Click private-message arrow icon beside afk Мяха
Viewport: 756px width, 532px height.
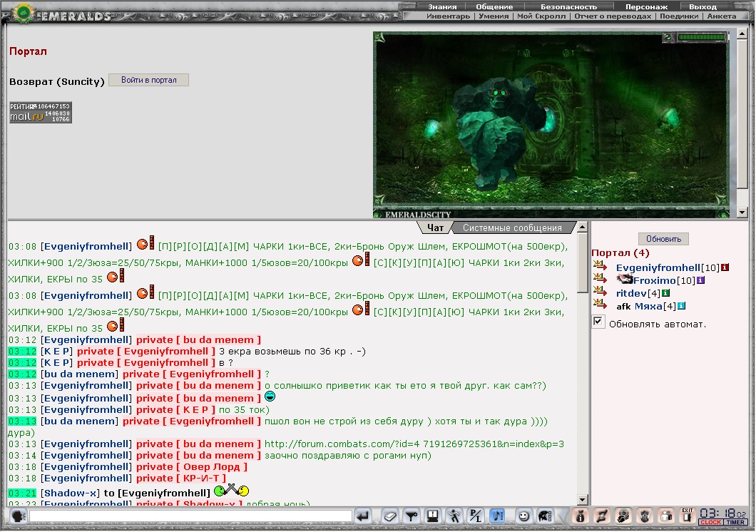coord(600,304)
